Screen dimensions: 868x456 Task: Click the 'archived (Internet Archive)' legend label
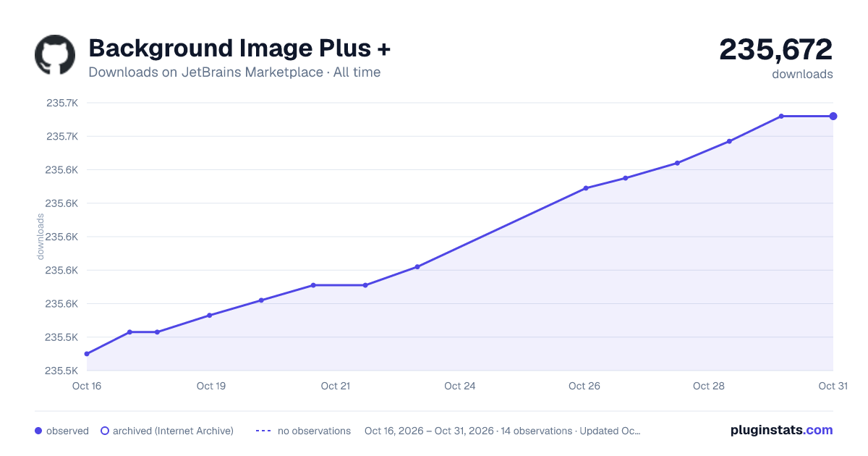tap(173, 431)
